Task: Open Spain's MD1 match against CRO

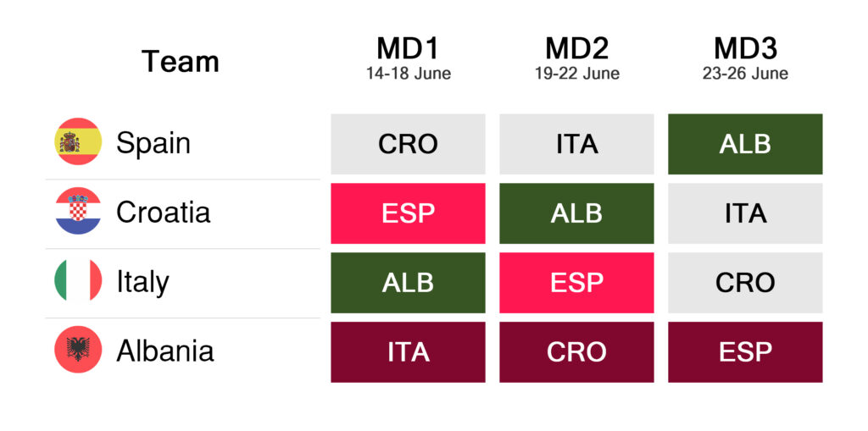Action: click(x=408, y=144)
